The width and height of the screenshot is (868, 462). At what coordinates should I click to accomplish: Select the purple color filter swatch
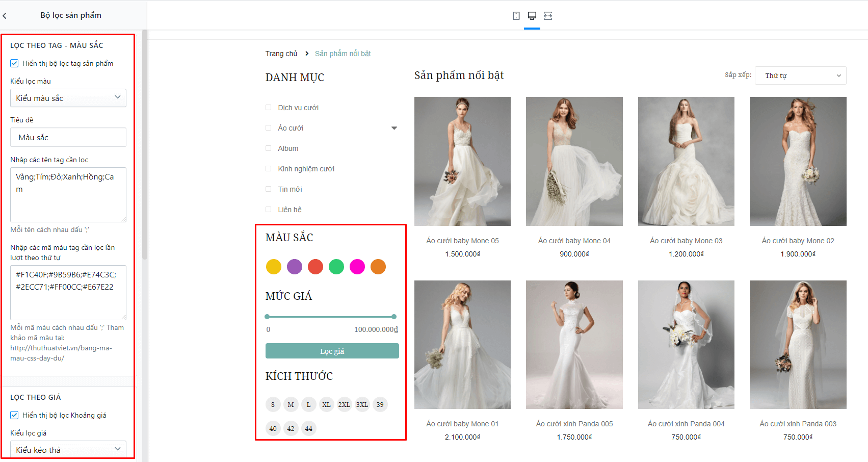295,267
